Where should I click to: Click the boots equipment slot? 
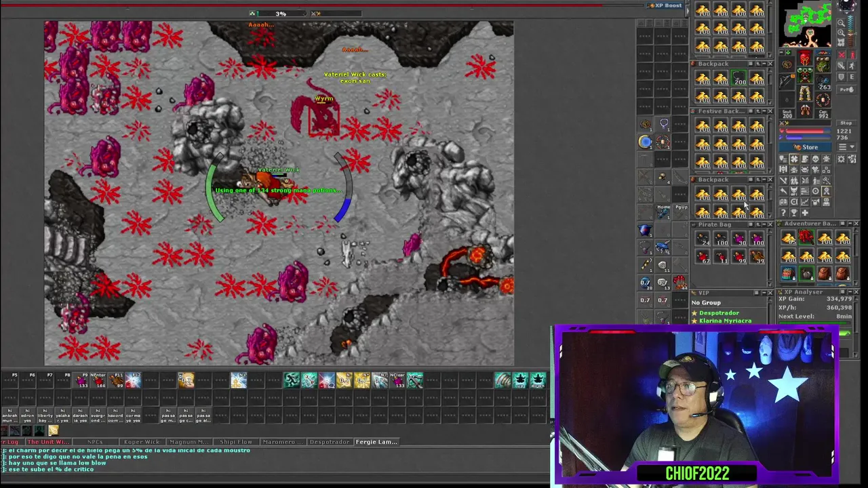pyautogui.click(x=805, y=109)
